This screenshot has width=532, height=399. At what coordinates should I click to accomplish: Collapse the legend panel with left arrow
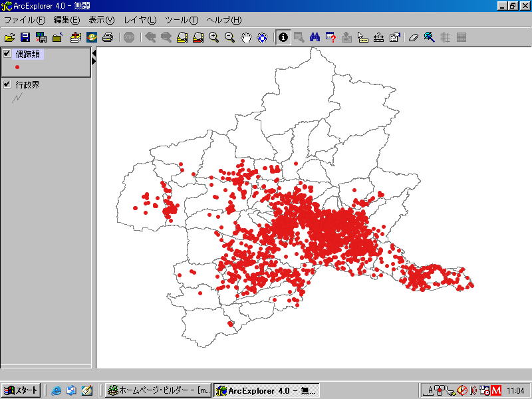(x=94, y=53)
